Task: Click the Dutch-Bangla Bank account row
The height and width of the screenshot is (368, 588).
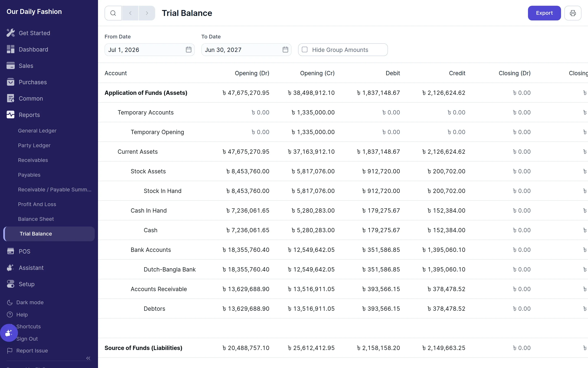Action: coord(343,269)
